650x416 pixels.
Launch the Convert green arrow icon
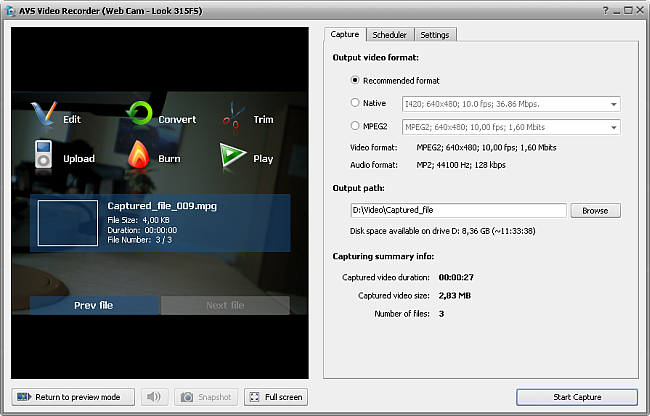(139, 114)
